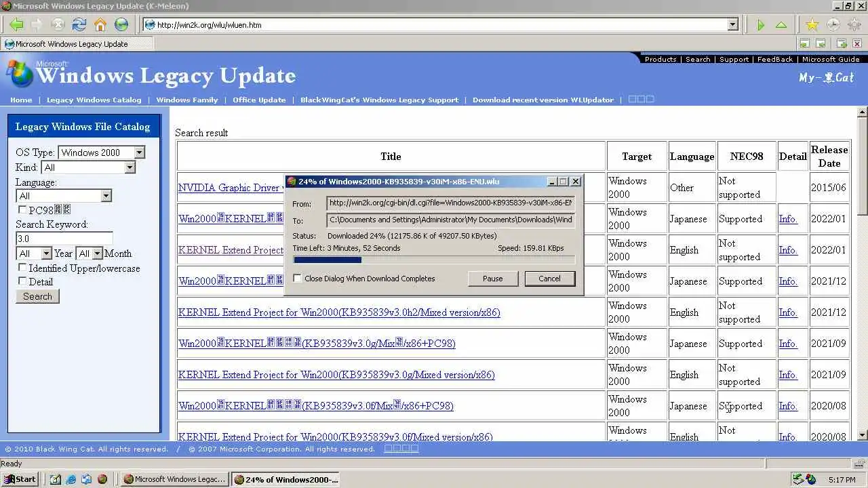Viewport: 868px width, 488px height.
Task: Click the green globe Search icon
Action: click(121, 25)
